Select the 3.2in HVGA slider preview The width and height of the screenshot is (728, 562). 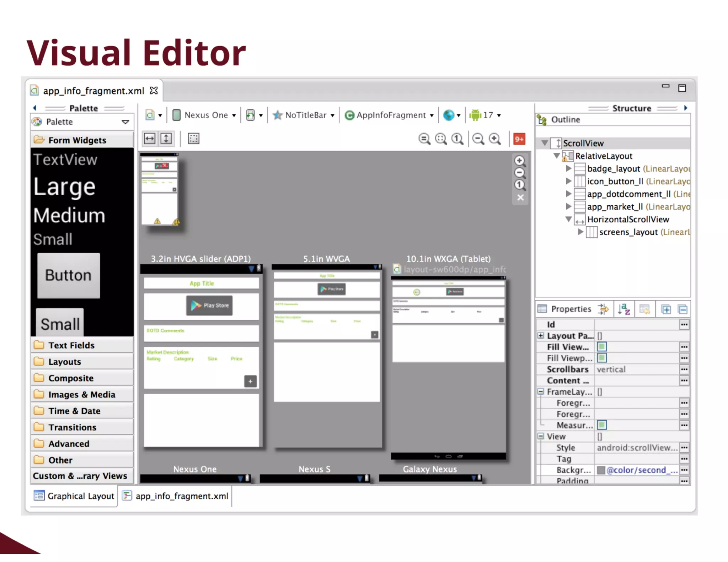pos(201,356)
